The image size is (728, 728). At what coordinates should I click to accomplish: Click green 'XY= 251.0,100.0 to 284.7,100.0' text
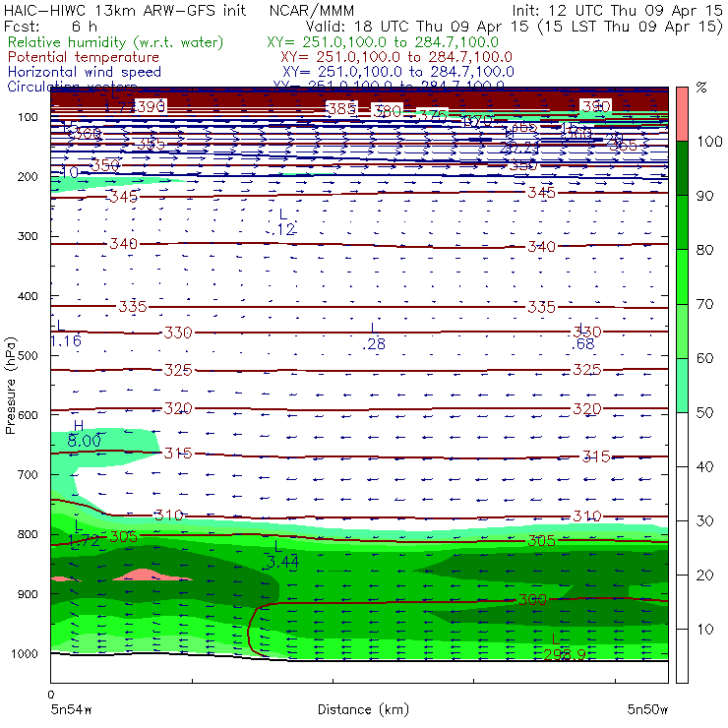[383, 42]
